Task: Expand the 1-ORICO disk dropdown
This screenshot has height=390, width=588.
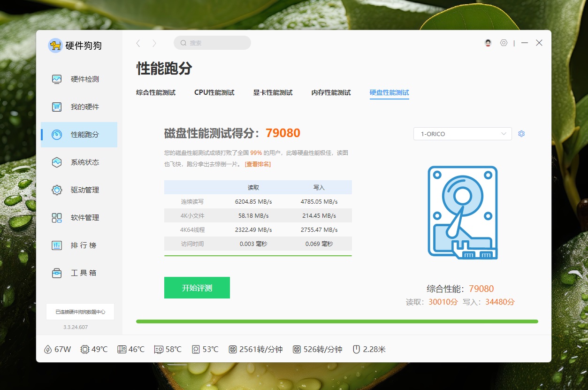Action: (463, 134)
